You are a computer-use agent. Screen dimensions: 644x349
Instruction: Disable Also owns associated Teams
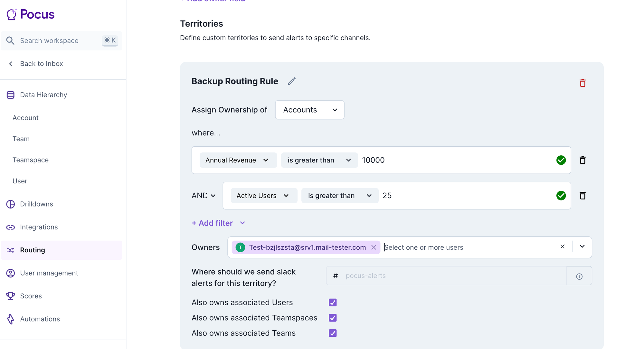333,333
